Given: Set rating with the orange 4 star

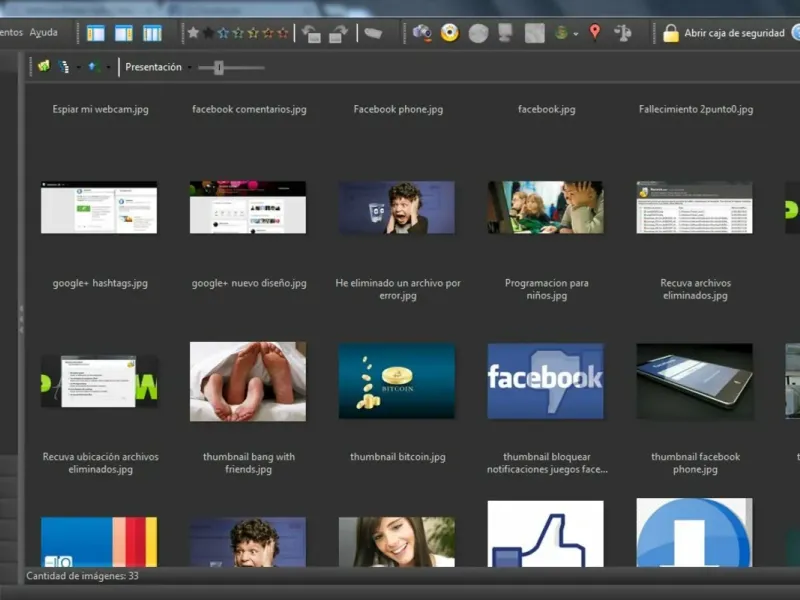Looking at the screenshot, I should click(x=268, y=33).
